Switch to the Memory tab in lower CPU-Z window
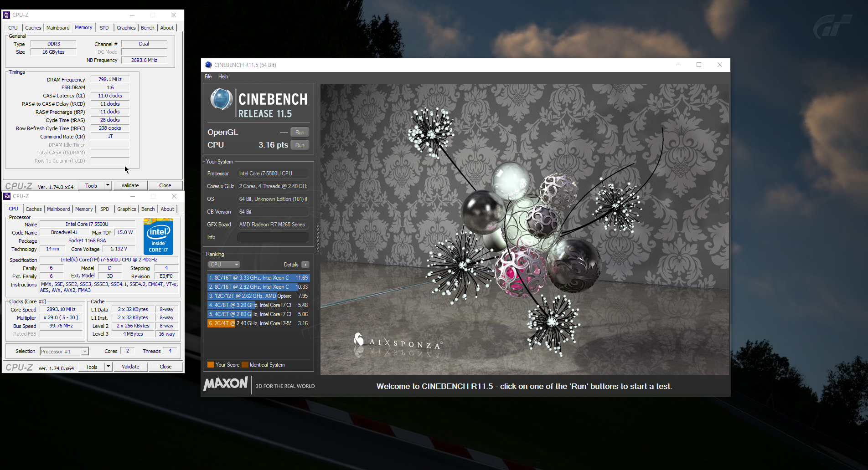This screenshot has height=470, width=868. [84, 209]
